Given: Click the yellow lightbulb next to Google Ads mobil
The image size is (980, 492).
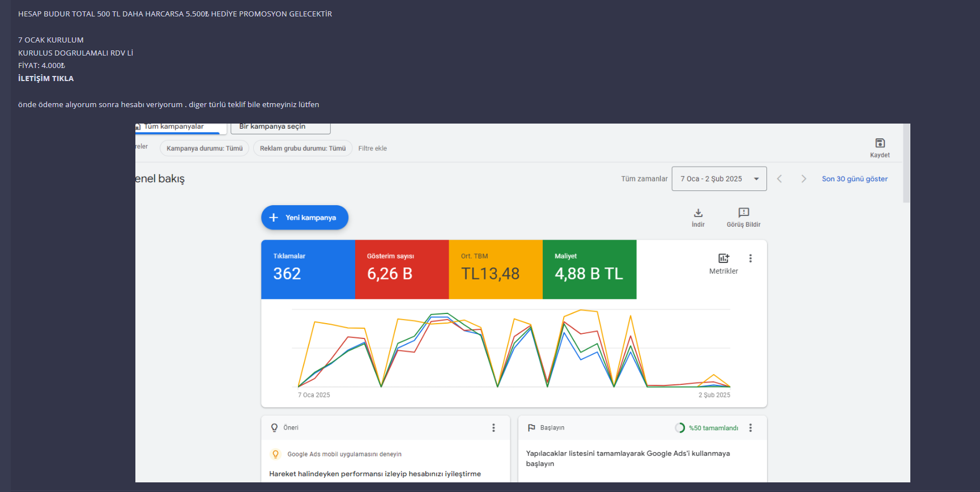Looking at the screenshot, I should click(x=276, y=454).
